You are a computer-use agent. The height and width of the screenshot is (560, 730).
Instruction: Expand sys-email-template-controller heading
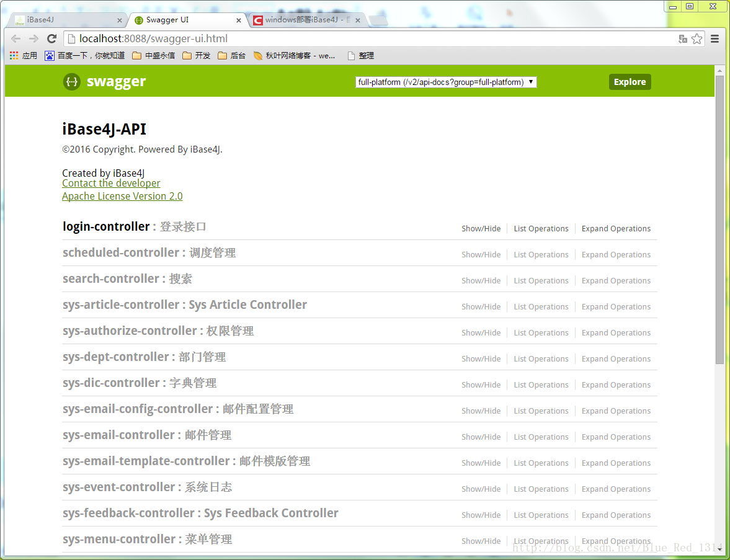146,461
